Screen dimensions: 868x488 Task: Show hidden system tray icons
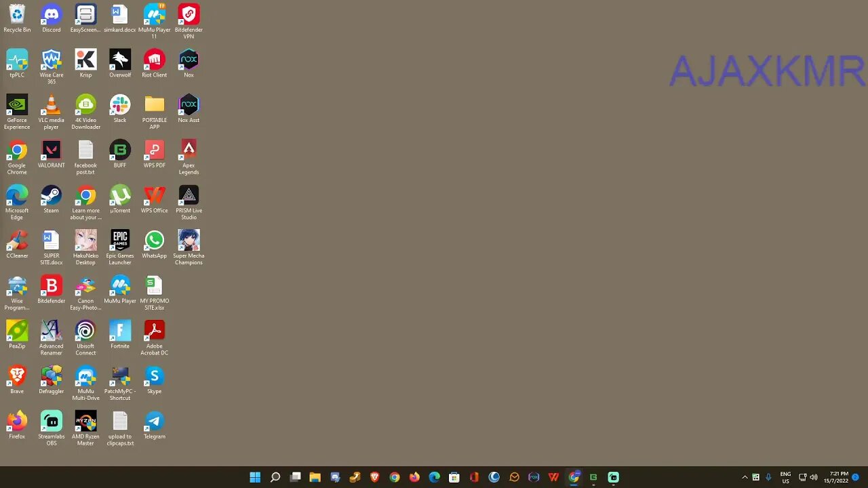pos(745,477)
